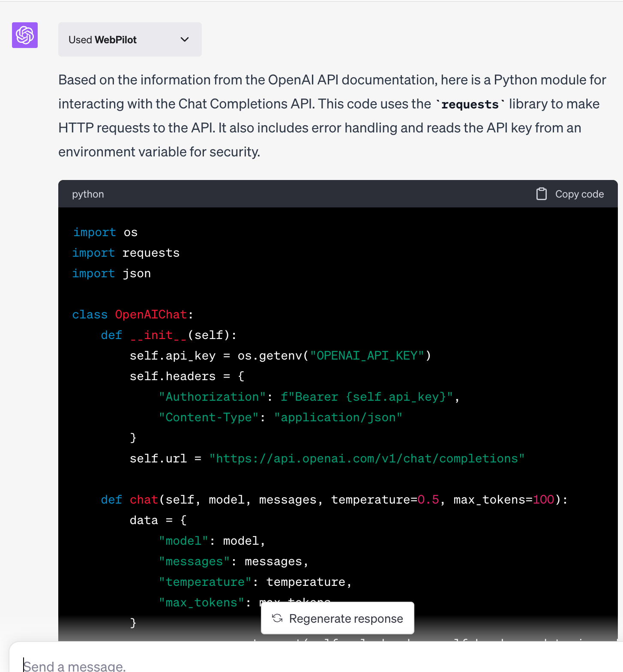Click the def __init__(self) line
Image resolution: width=623 pixels, height=672 pixels.
click(169, 335)
